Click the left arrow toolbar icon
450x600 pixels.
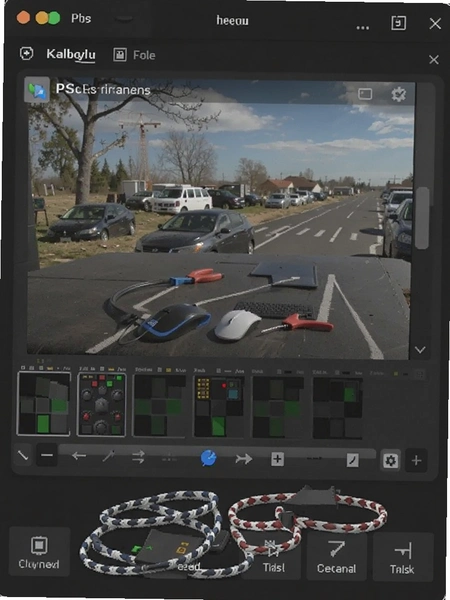[x=79, y=456]
